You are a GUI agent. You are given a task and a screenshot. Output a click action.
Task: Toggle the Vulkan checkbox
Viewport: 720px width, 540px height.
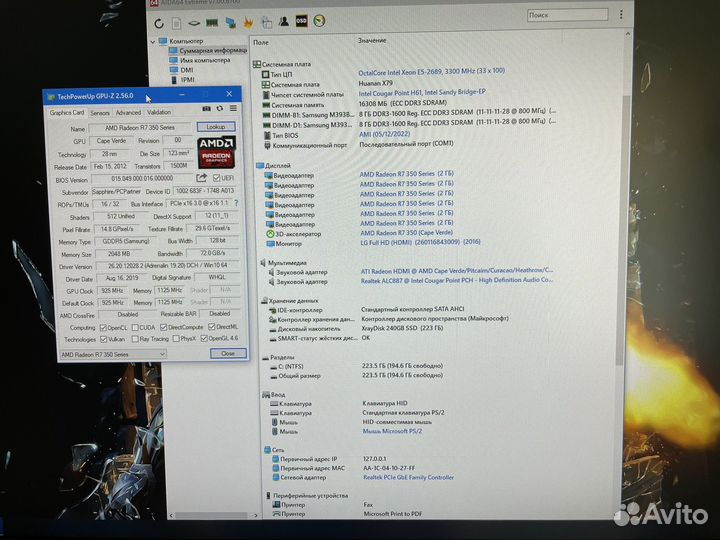point(104,339)
